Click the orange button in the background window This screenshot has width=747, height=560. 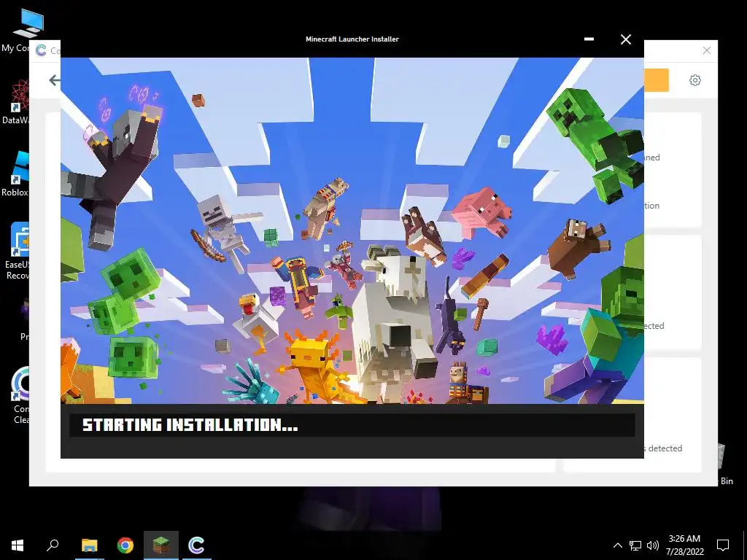click(x=657, y=80)
